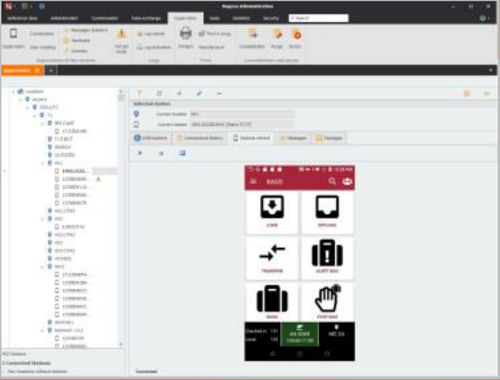Tap the Android back navigation button
The width and height of the screenshot is (500, 380).
[272, 354]
